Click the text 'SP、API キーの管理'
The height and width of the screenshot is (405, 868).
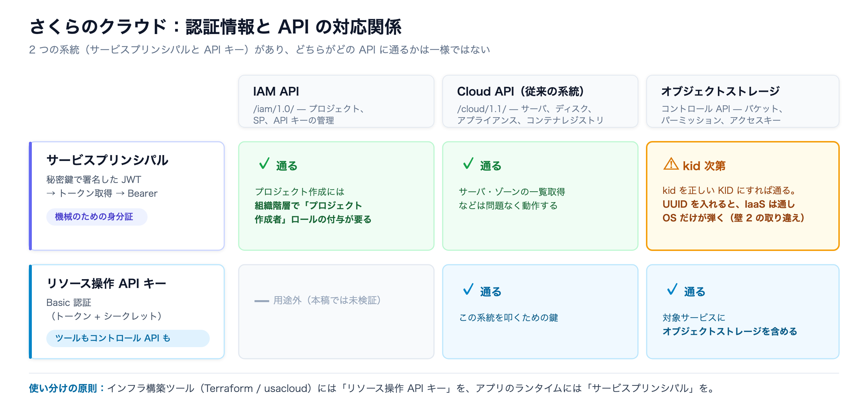(x=293, y=120)
